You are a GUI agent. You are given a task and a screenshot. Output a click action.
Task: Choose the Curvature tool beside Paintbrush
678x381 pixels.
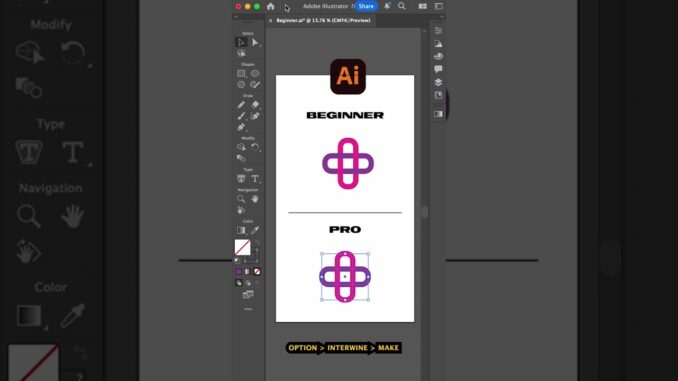point(255,116)
